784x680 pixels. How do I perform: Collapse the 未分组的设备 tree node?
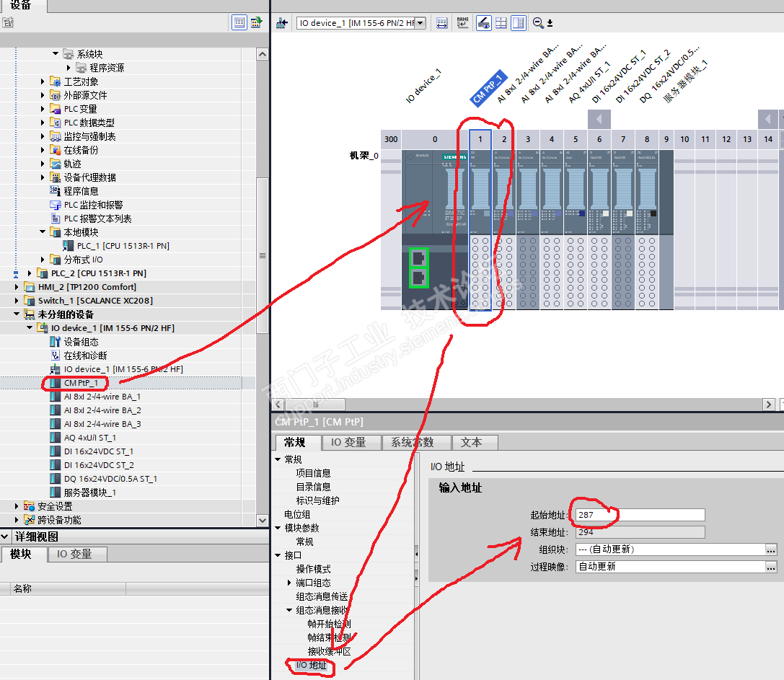pyautogui.click(x=17, y=314)
